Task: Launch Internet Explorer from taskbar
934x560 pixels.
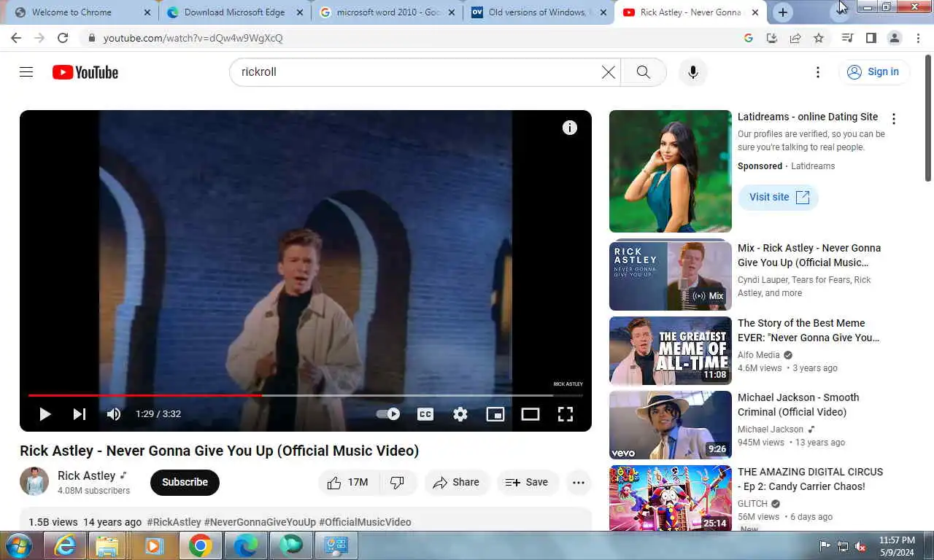Action: pos(65,545)
